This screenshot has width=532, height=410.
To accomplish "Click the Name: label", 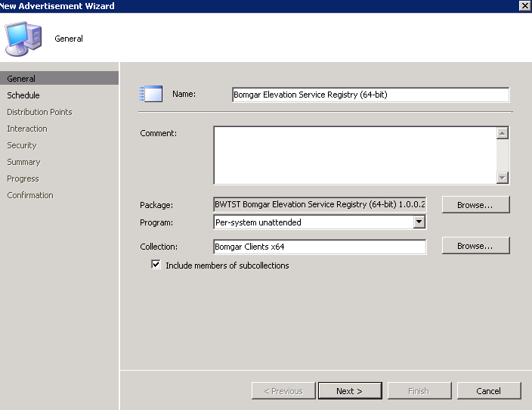I will point(184,94).
